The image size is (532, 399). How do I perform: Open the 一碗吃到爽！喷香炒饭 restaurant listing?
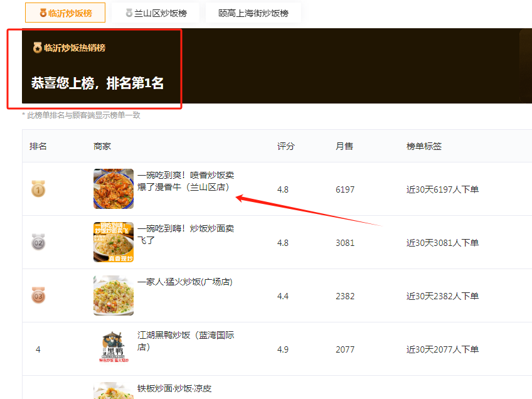[182, 182]
